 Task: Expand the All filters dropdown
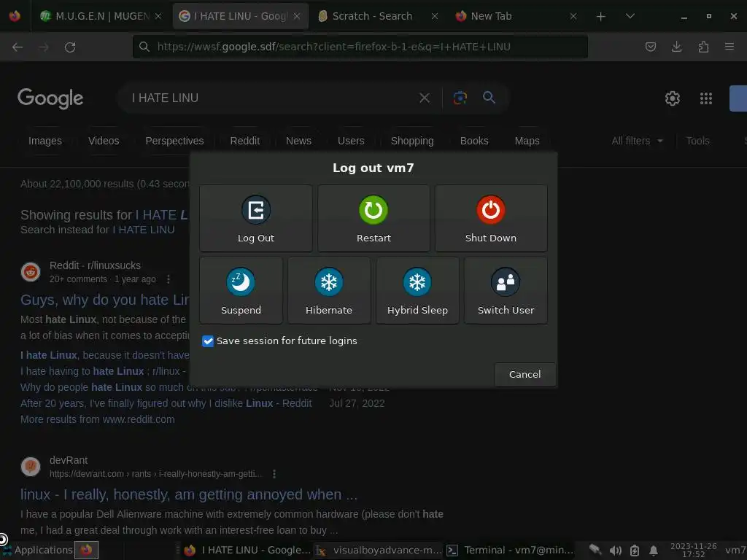click(x=637, y=141)
